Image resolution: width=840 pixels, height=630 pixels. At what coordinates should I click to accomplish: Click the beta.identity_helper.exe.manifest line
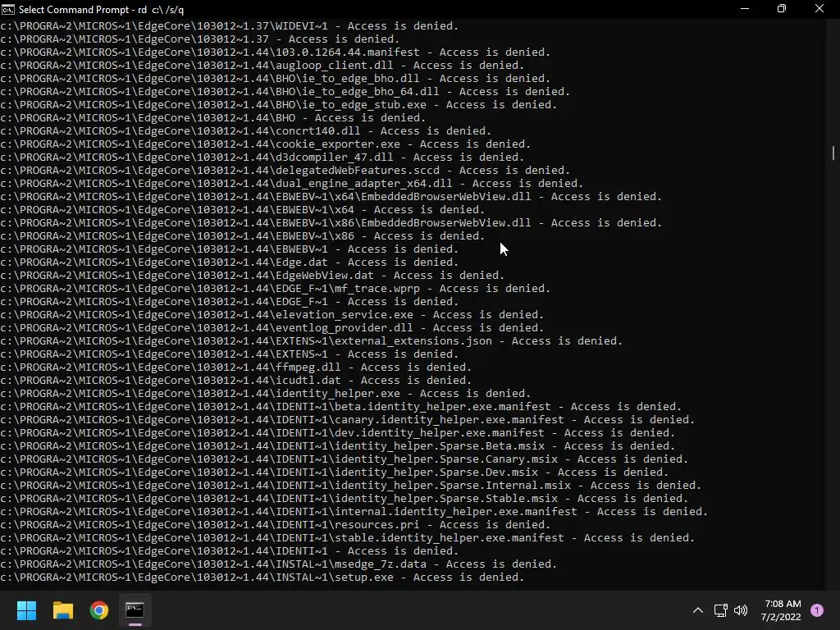340,407
